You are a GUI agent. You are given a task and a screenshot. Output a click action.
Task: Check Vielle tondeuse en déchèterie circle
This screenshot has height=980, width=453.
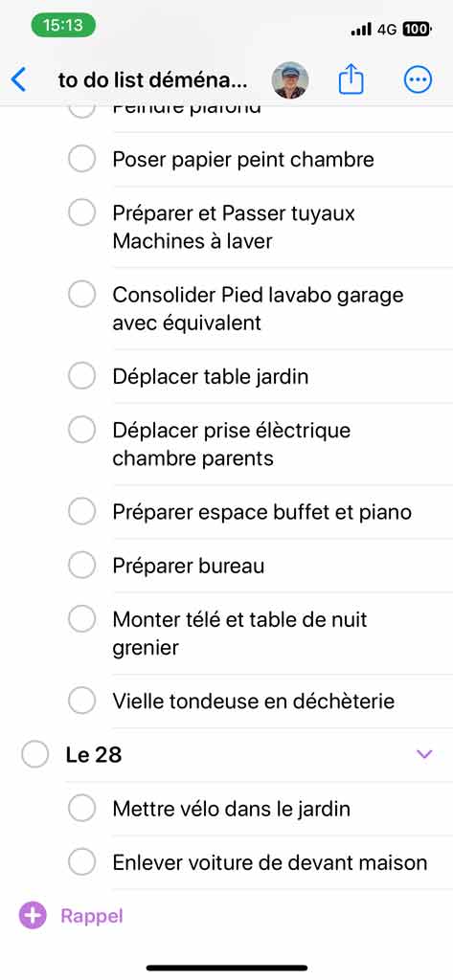pos(81,701)
